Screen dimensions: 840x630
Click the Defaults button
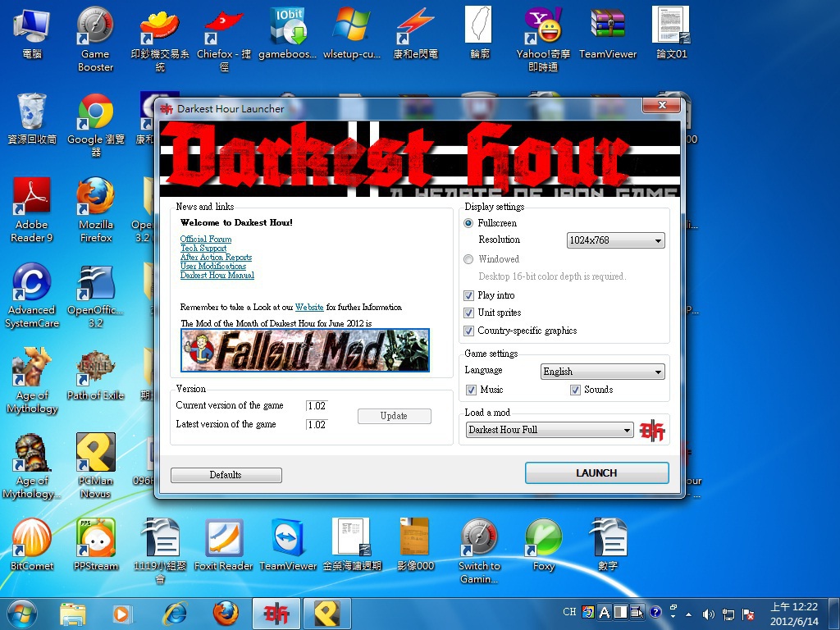(226, 475)
